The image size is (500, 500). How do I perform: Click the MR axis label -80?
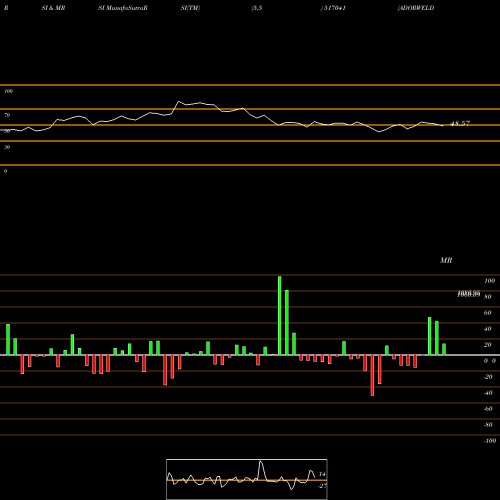(488, 425)
